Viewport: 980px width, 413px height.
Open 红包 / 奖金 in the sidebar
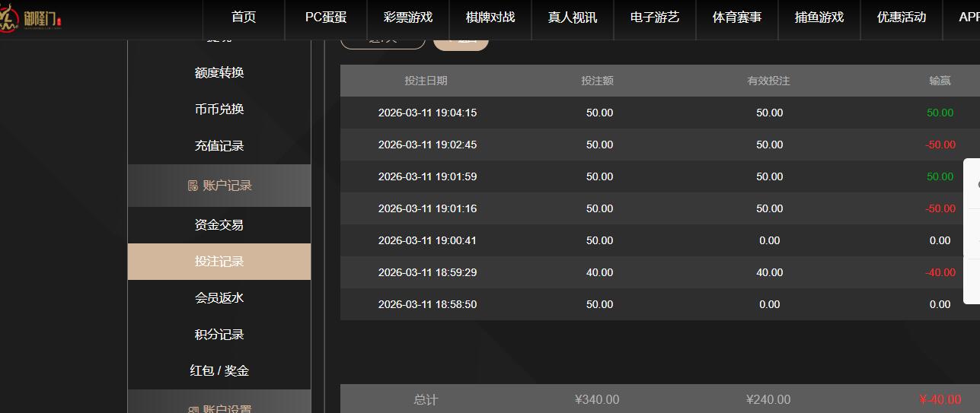219,371
